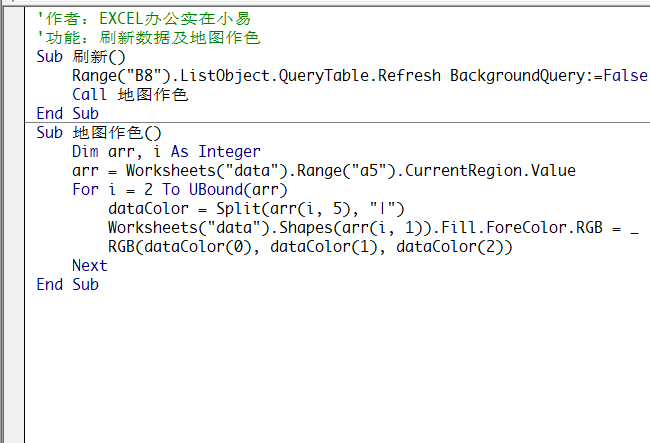This screenshot has height=443, width=650.
Task: Click the author comment line mentioning EXCEL办公实在小易
Action: click(144, 19)
